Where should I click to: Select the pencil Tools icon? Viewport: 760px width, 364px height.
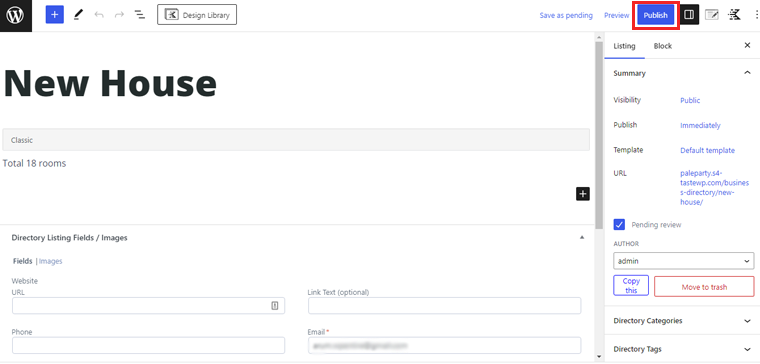click(x=78, y=15)
